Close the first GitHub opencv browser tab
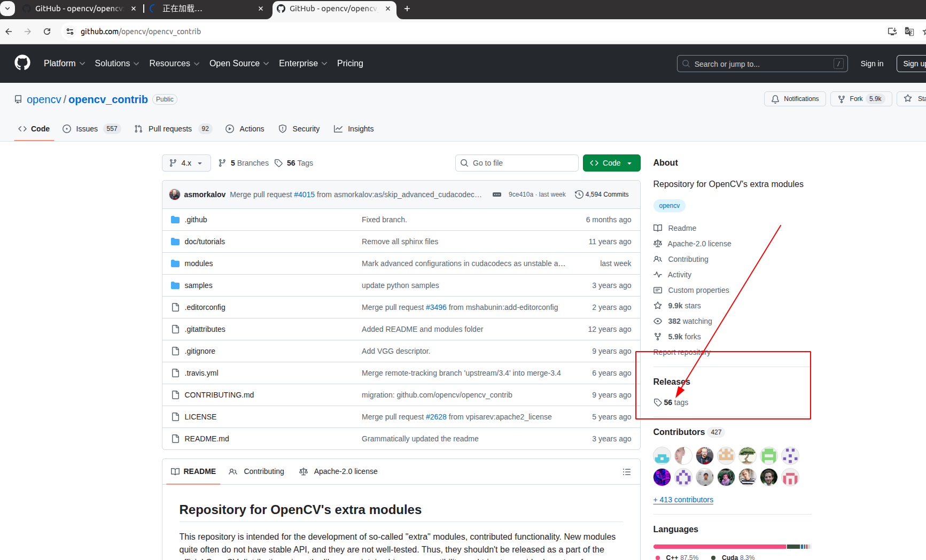Viewport: 926px width, 560px height. 134,9
